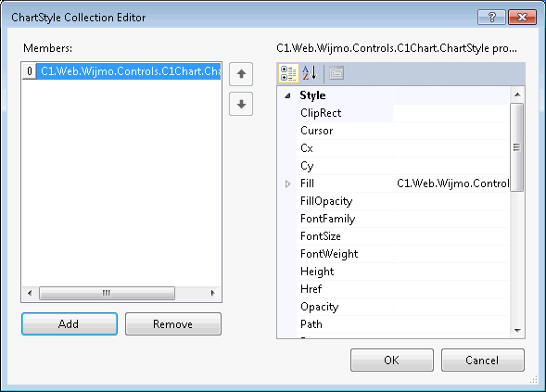Open the Property Pages icon

[x=336, y=73]
